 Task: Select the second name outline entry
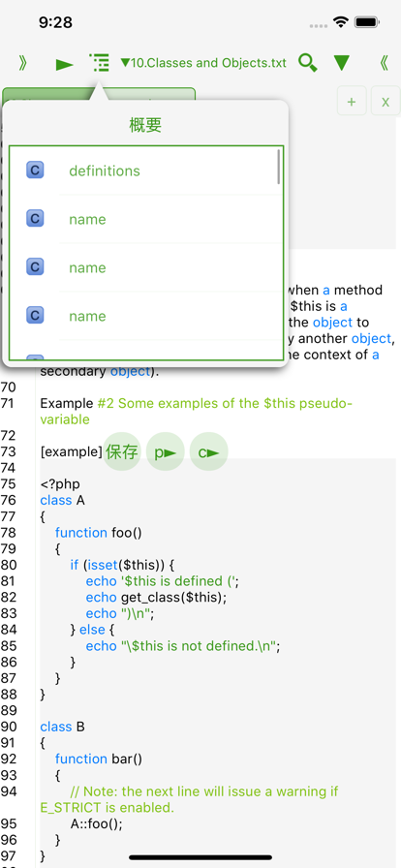(146, 267)
